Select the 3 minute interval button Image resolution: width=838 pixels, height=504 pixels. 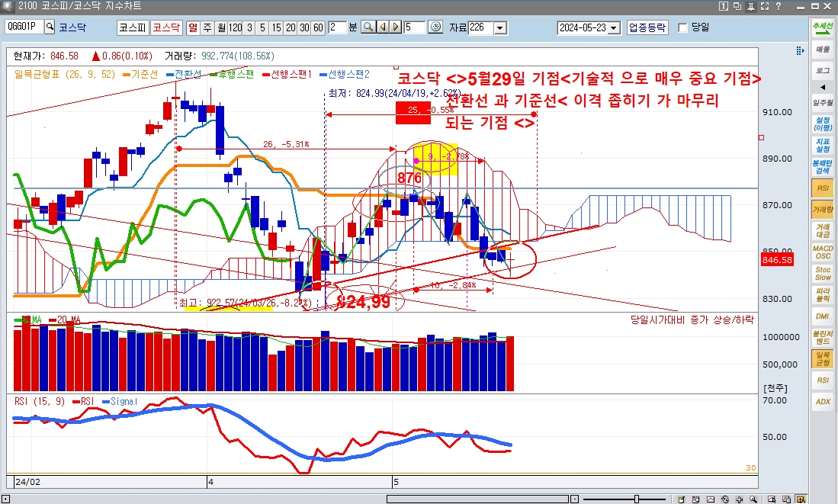coord(249,27)
